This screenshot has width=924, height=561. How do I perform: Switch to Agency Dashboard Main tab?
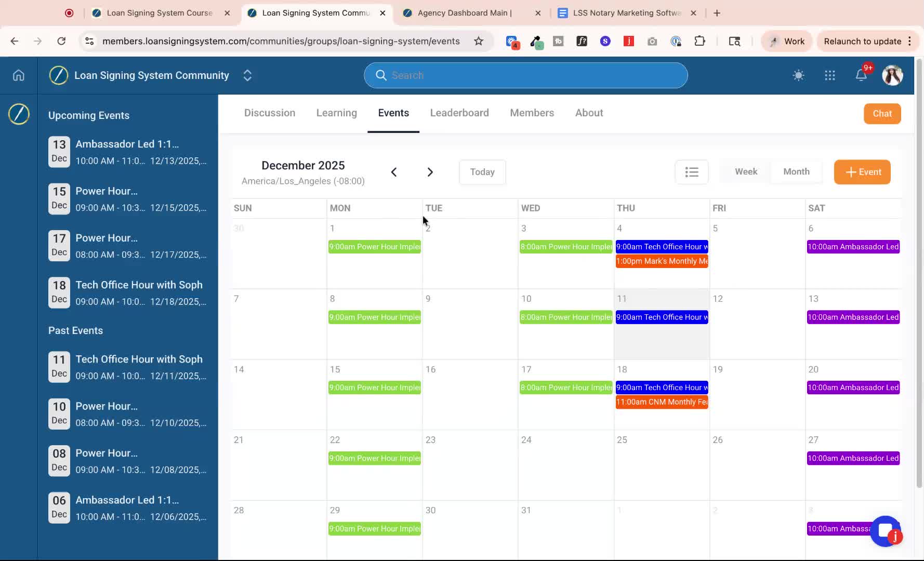coord(465,13)
